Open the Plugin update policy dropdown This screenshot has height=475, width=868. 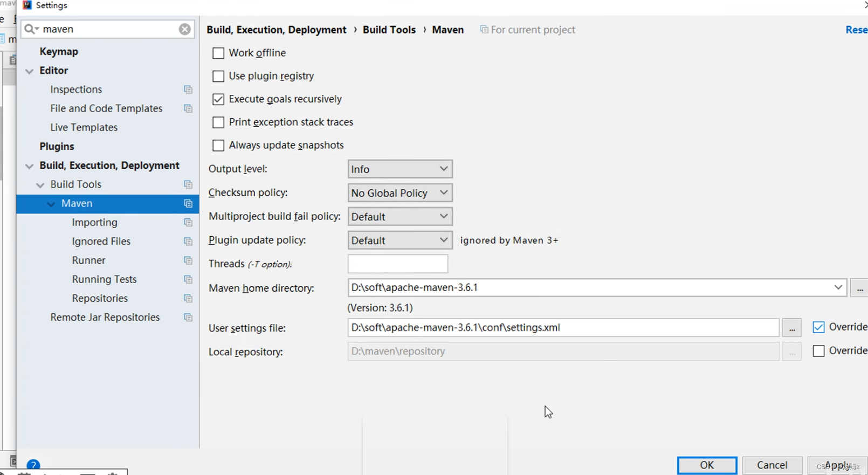pyautogui.click(x=400, y=240)
